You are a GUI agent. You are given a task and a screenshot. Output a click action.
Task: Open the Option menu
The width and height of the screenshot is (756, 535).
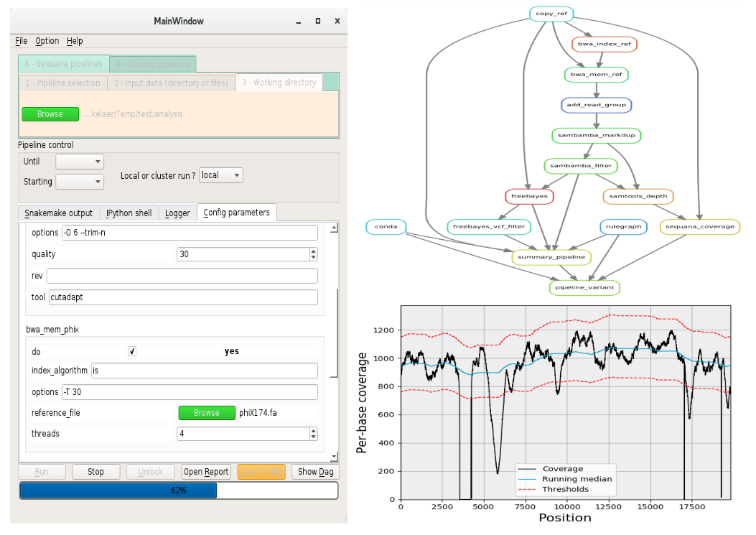(x=47, y=41)
